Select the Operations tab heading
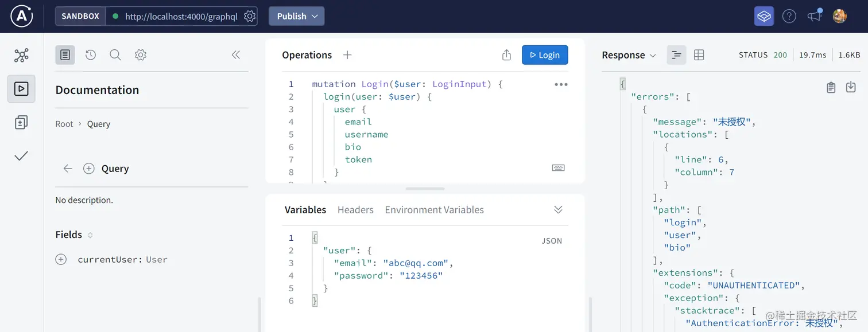The image size is (868, 332). point(307,55)
